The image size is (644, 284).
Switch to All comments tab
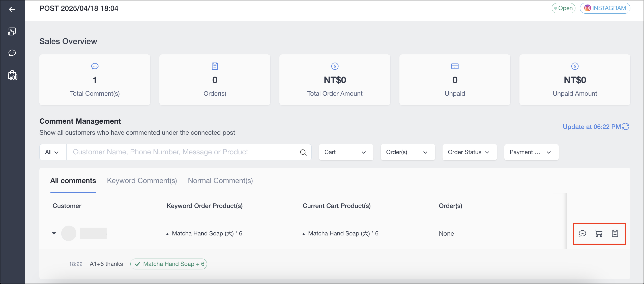[73, 181]
